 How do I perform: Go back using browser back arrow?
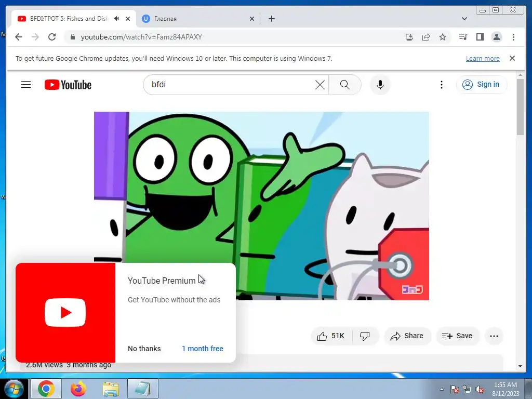(x=19, y=37)
